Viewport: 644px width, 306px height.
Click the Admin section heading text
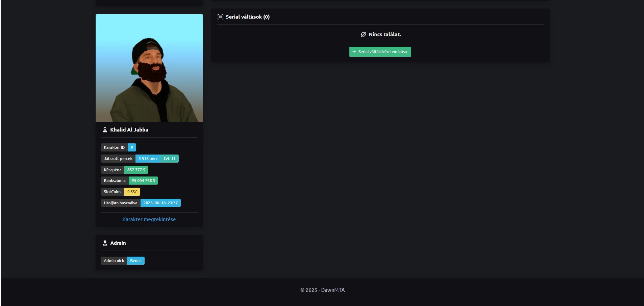coord(118,243)
